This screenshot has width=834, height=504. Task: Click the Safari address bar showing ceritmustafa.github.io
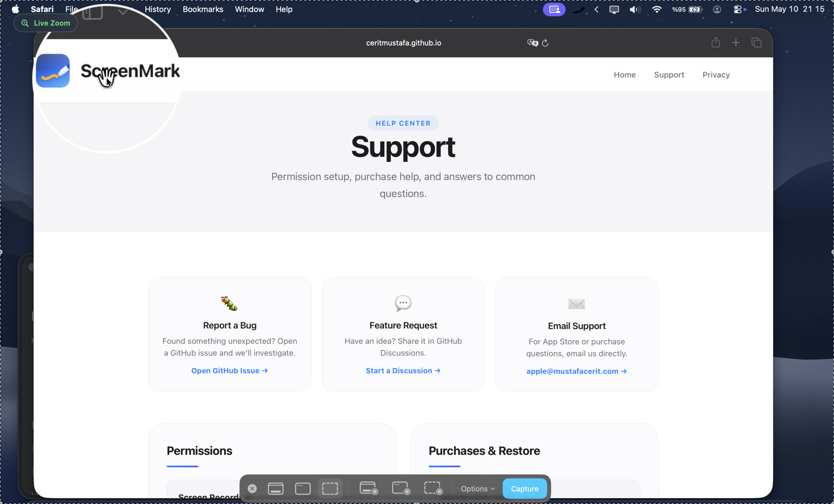coord(403,43)
